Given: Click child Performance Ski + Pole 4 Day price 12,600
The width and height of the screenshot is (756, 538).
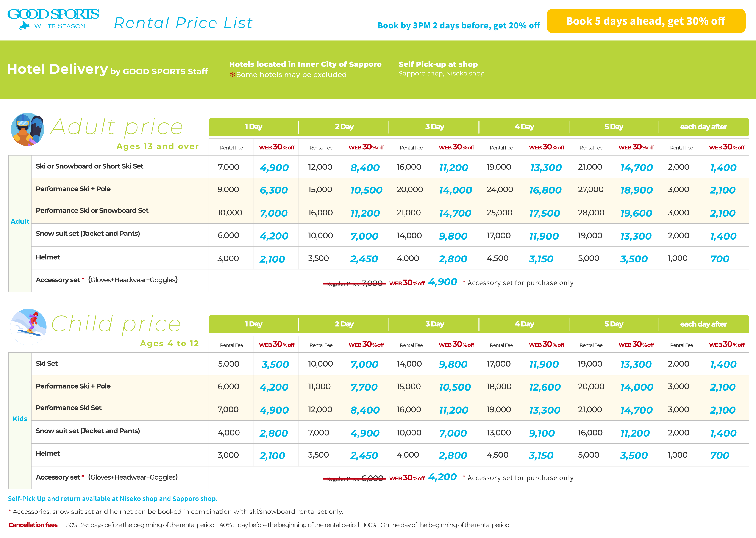Looking at the screenshot, I should click(545, 387).
